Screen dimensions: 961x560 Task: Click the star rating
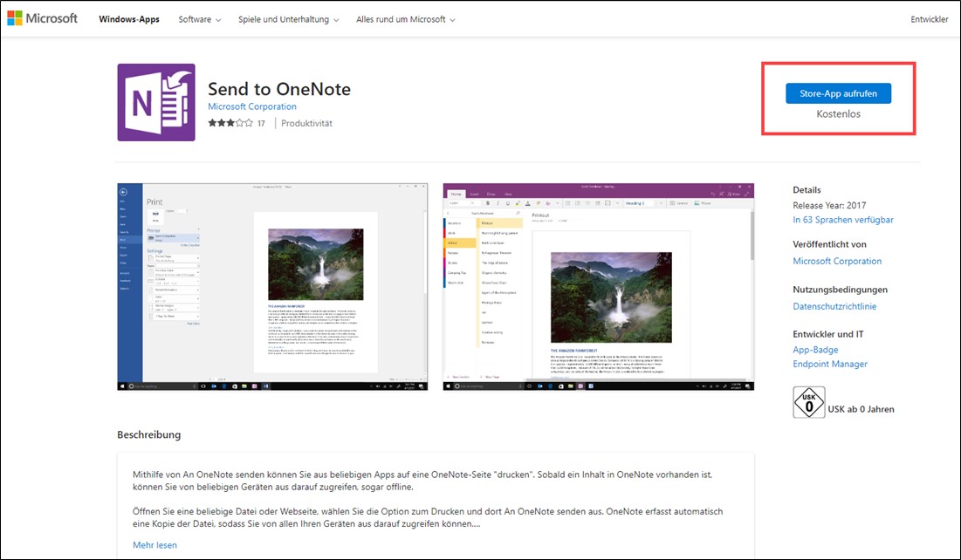[230, 123]
